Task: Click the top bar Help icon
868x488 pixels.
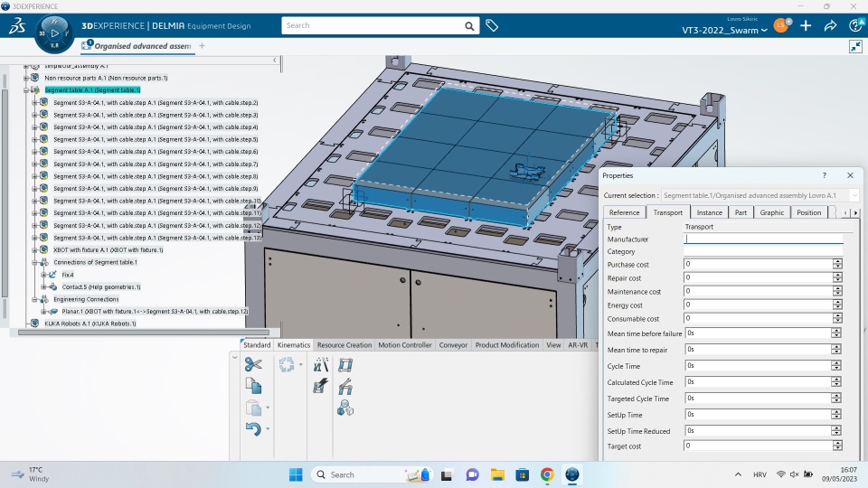Action: tap(855, 25)
